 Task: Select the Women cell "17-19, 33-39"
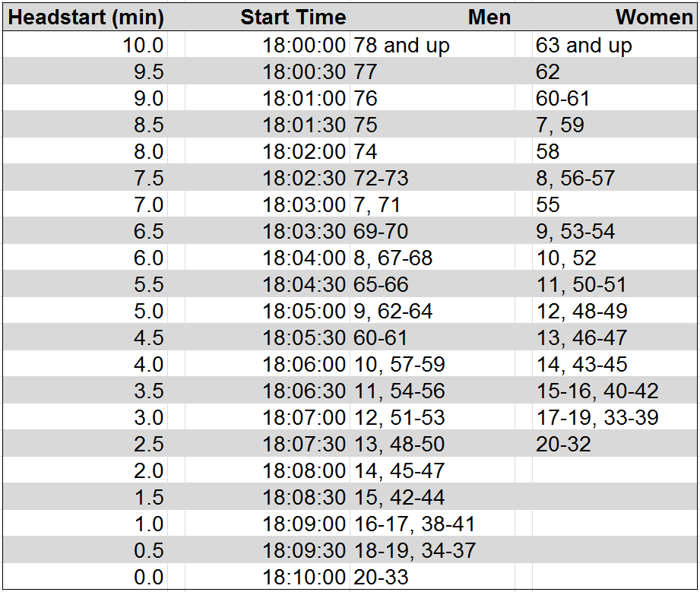tap(597, 418)
